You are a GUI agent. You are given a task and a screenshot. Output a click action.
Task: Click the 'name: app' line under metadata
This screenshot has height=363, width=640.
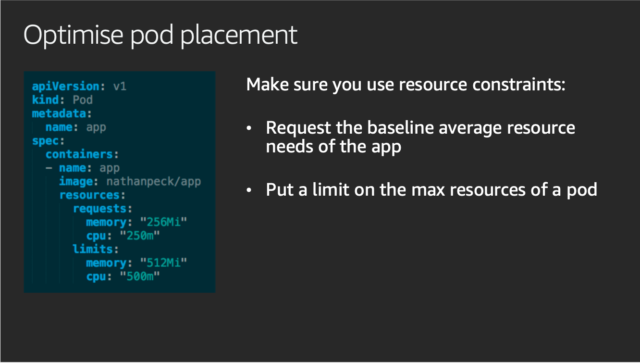click(76, 127)
